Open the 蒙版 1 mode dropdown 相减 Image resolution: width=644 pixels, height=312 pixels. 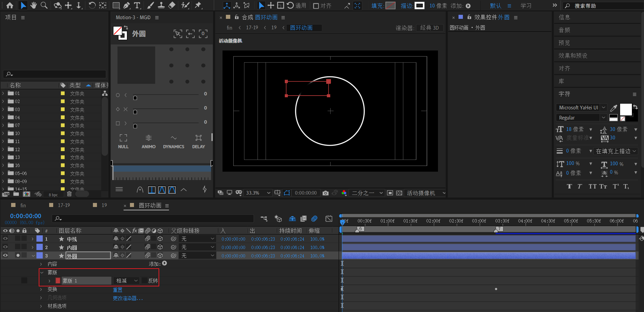(127, 281)
